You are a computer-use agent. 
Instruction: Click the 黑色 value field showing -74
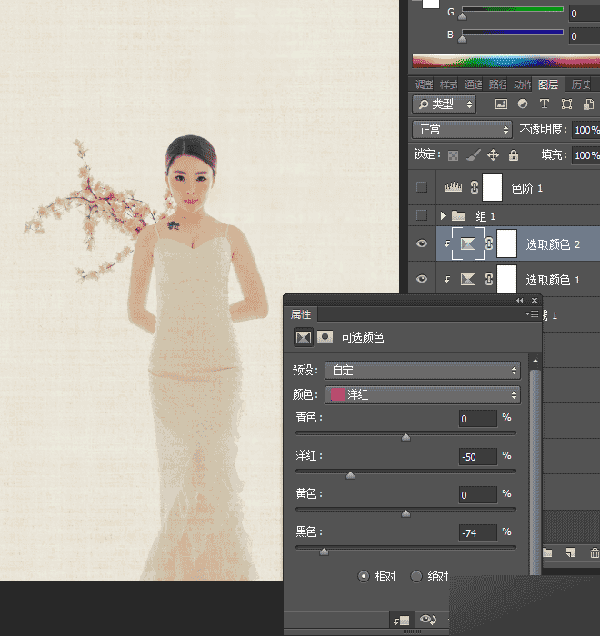coord(478,533)
